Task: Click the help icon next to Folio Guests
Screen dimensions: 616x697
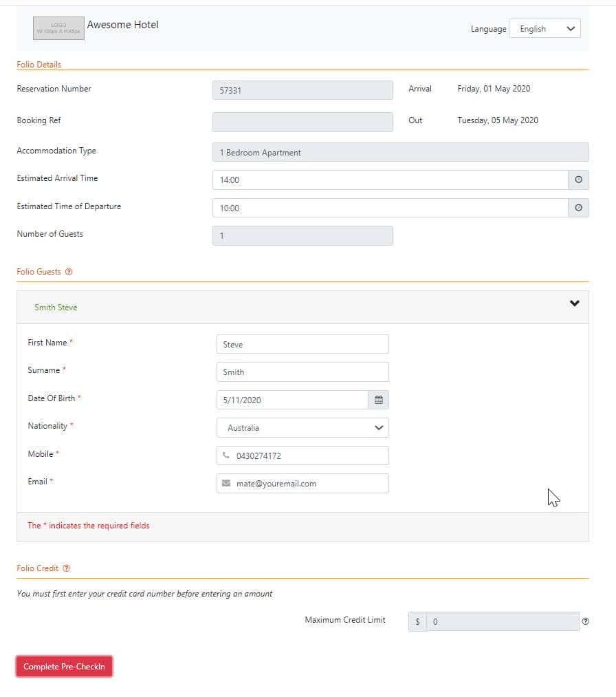Action: pos(69,272)
